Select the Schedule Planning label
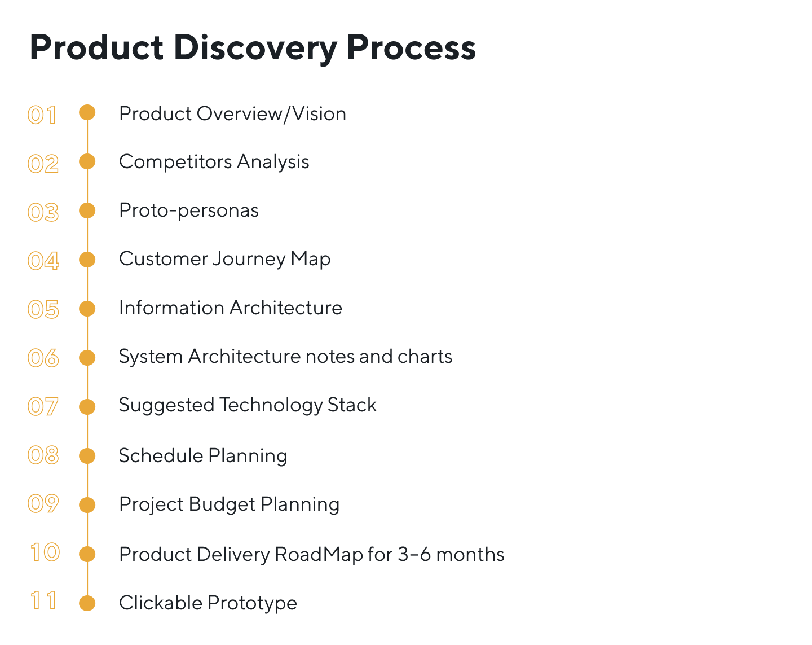The width and height of the screenshot is (812, 645). [x=203, y=456]
